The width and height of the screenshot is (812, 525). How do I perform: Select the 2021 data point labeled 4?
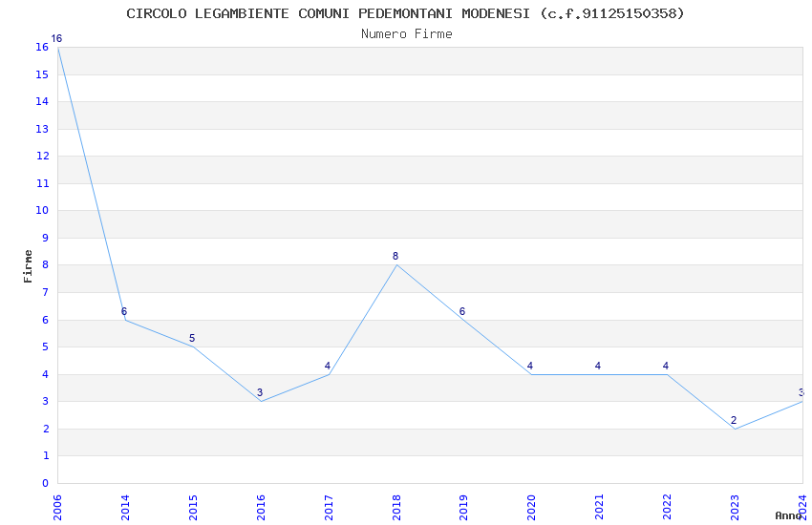tap(600, 374)
